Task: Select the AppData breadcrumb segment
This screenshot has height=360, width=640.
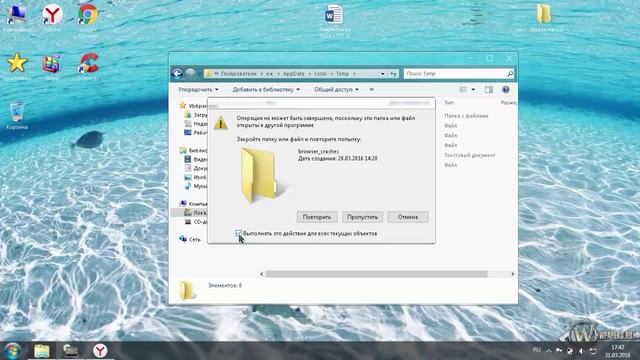Action: tap(293, 74)
